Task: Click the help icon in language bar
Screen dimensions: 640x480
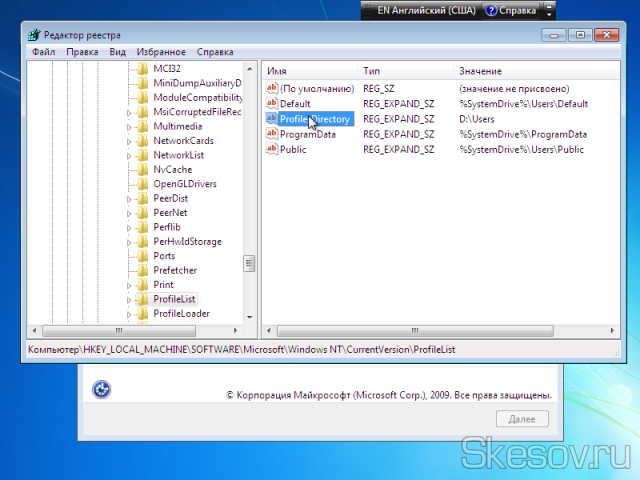Action: (491, 10)
